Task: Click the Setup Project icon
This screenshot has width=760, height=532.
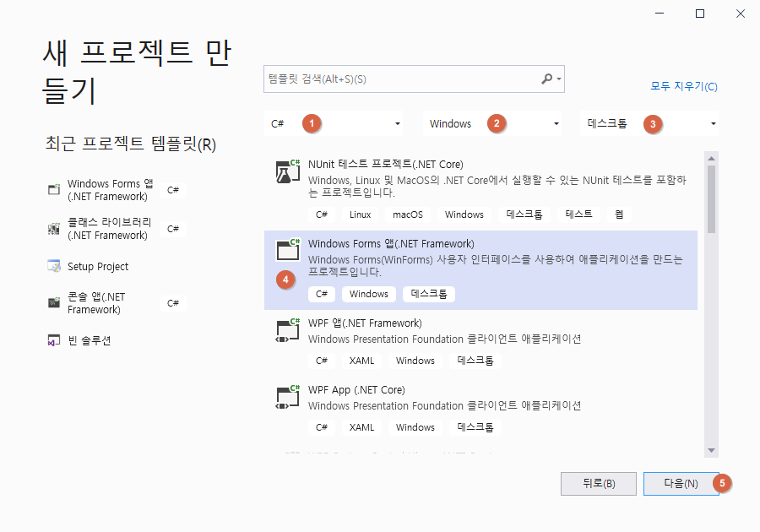Action: click(54, 266)
